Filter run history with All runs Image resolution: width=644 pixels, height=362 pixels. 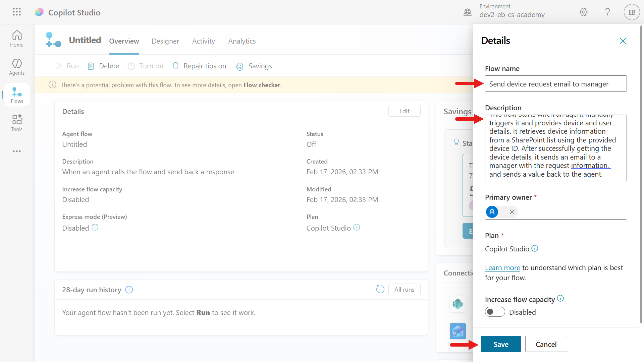click(x=404, y=289)
